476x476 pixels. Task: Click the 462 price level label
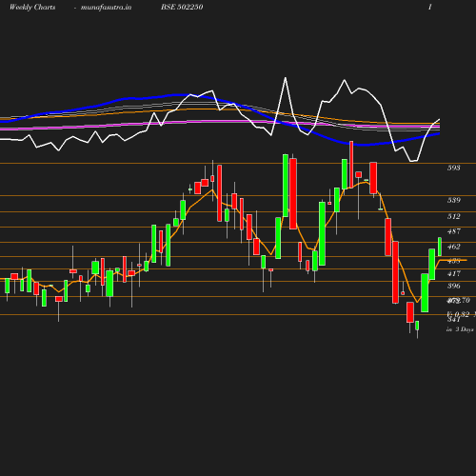point(453,247)
